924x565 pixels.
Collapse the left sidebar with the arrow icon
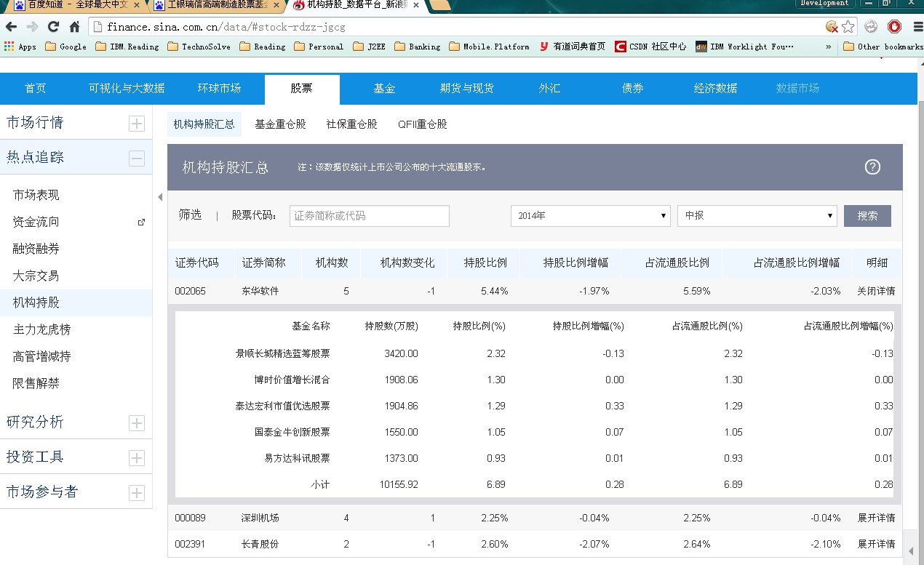pos(159,196)
